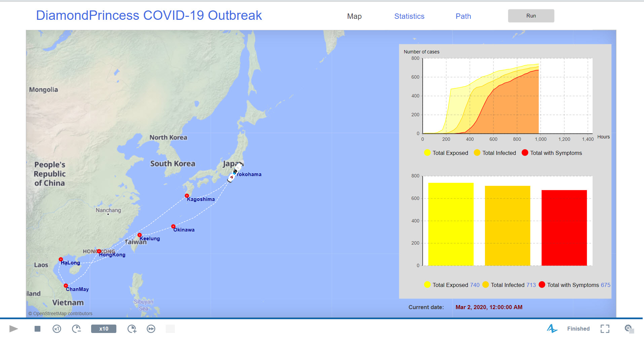
Task: Click Total with Symptoms dot in bar chart
Action: [542, 285]
